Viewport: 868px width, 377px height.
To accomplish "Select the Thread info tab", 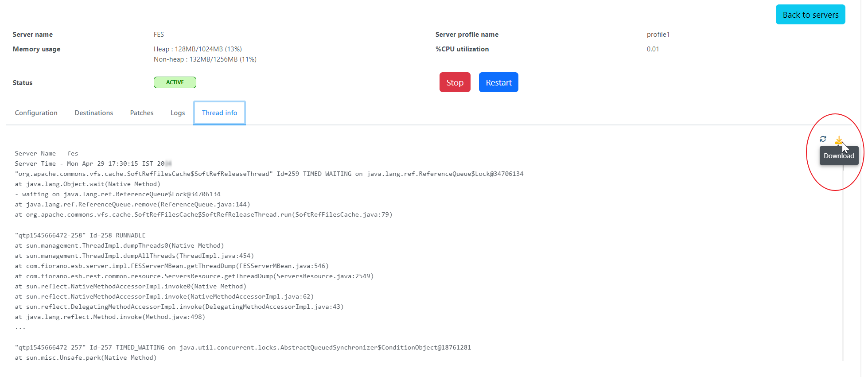I will (219, 113).
